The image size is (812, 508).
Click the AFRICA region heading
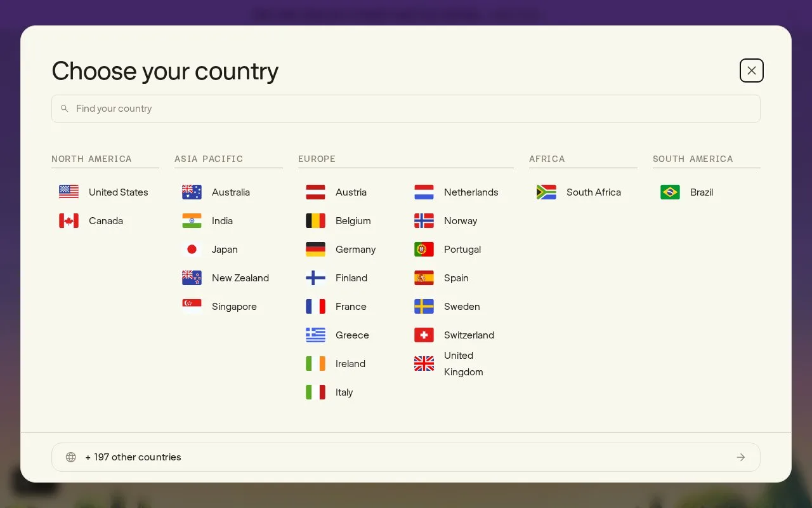[547, 159]
